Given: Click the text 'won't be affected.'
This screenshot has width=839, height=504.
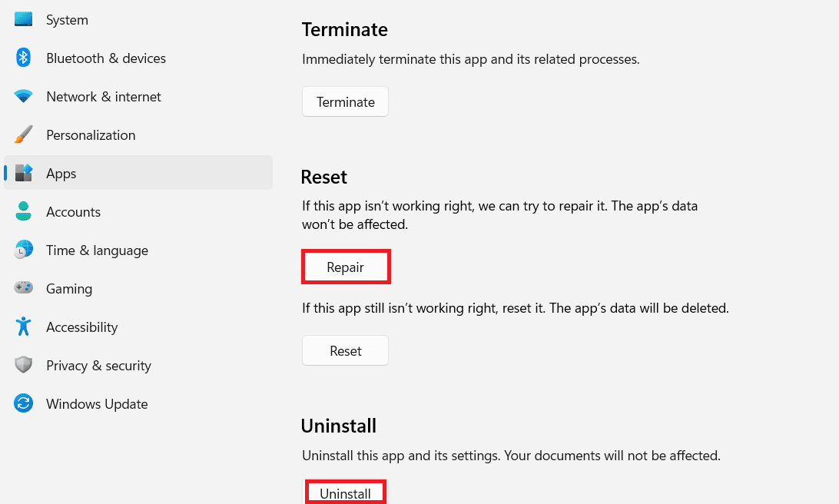Looking at the screenshot, I should point(355,224).
